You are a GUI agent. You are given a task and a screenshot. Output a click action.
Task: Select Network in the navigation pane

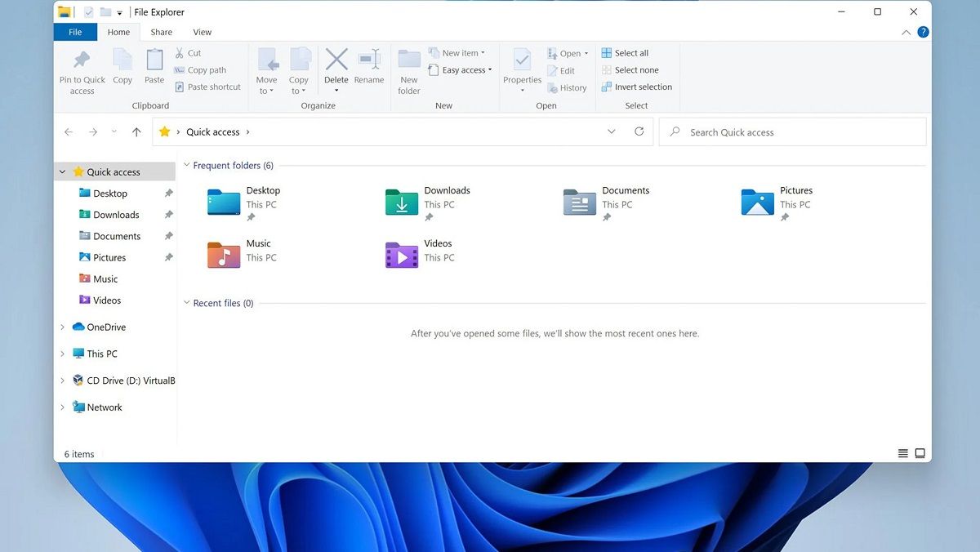tap(97, 407)
